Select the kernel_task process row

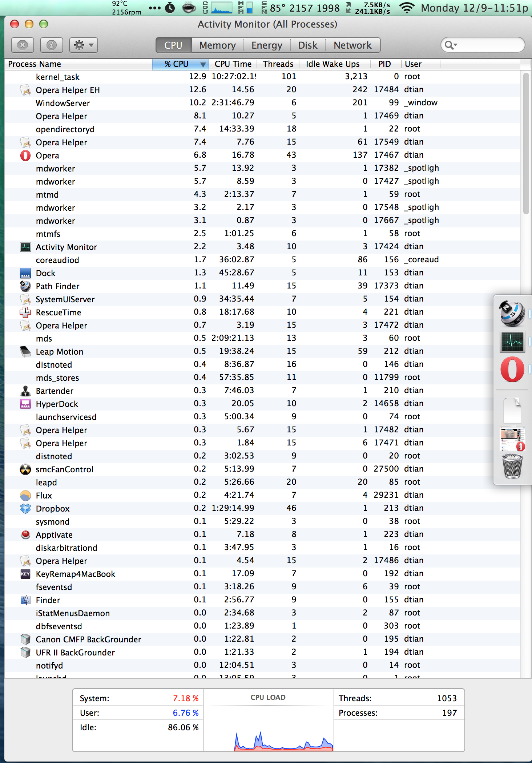click(262, 77)
